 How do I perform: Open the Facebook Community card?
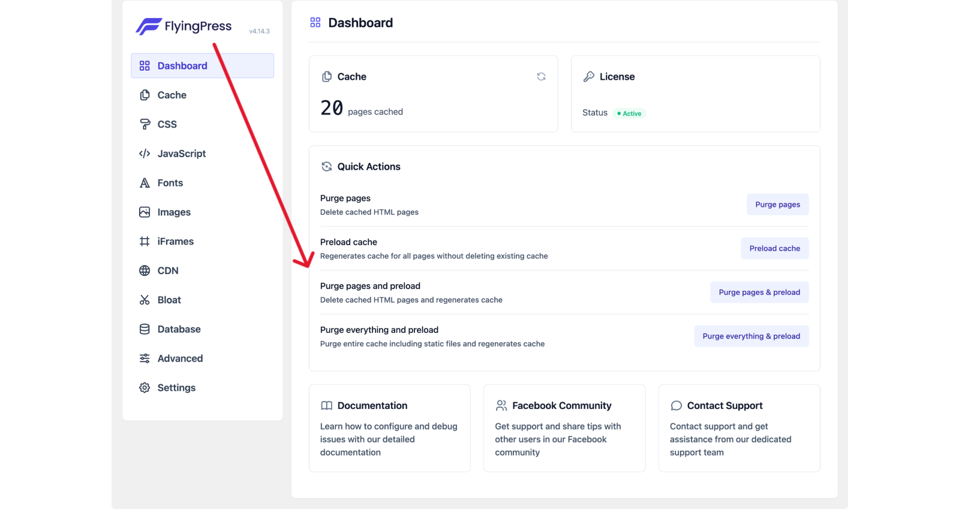tap(564, 428)
